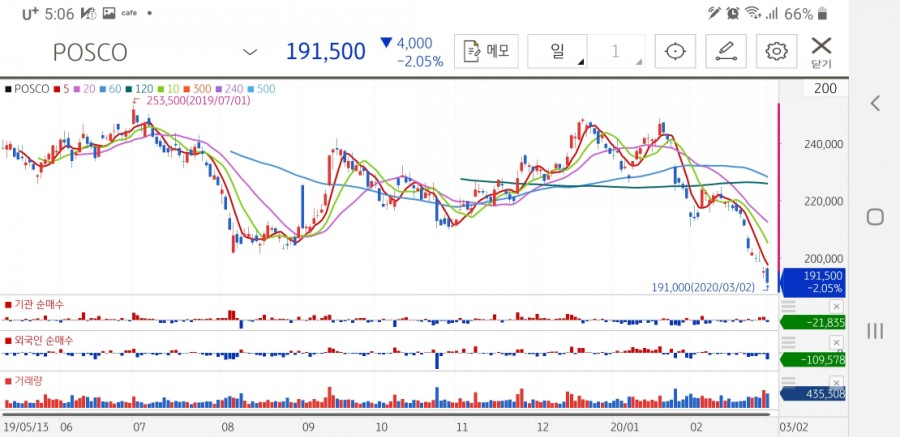Open chart settings gear
900x437 pixels.
point(777,51)
